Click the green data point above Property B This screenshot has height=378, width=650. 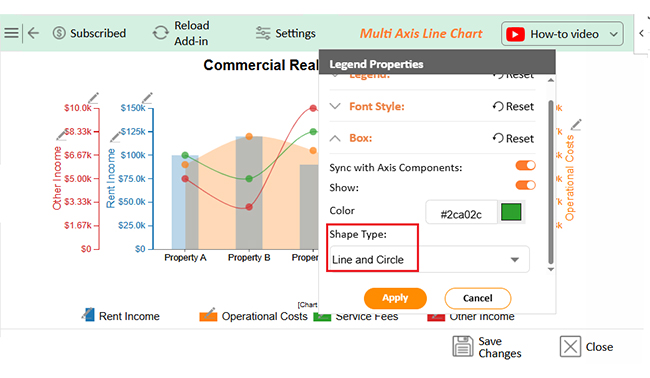pyautogui.click(x=249, y=179)
